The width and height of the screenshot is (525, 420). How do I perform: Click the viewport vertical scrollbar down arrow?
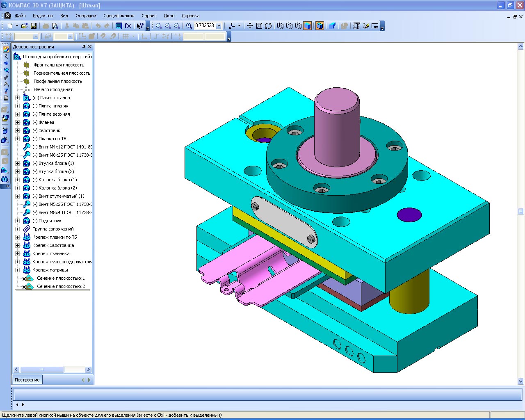[x=521, y=381]
